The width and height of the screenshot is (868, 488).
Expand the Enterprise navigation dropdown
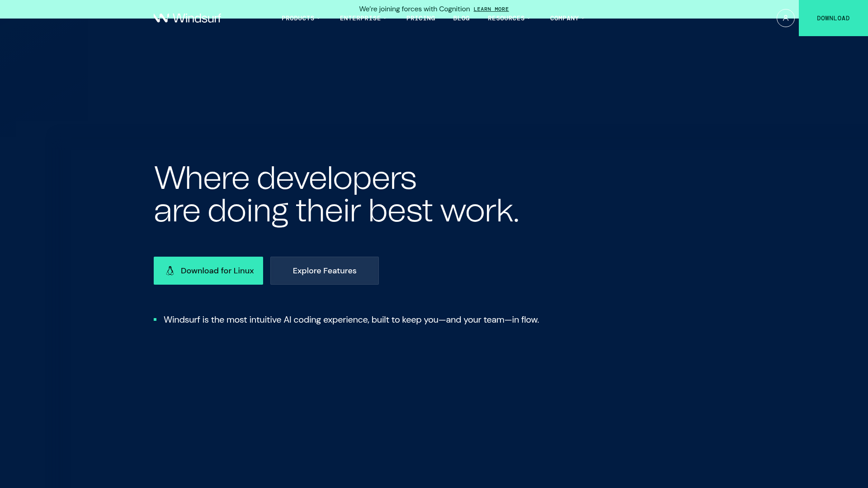click(360, 18)
